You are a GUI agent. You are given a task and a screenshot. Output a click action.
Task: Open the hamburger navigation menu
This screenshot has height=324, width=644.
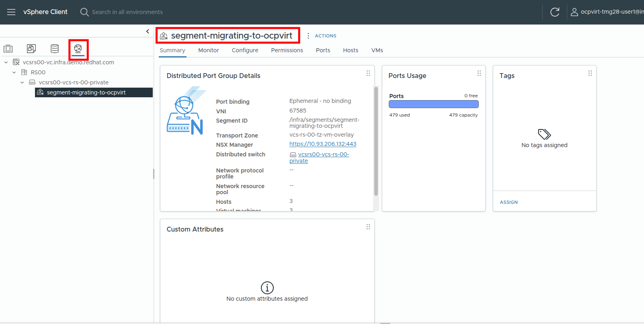coord(11,12)
